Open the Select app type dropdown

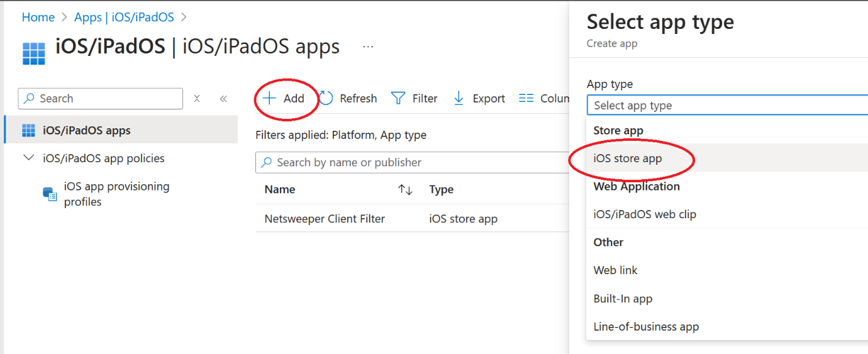(727, 106)
